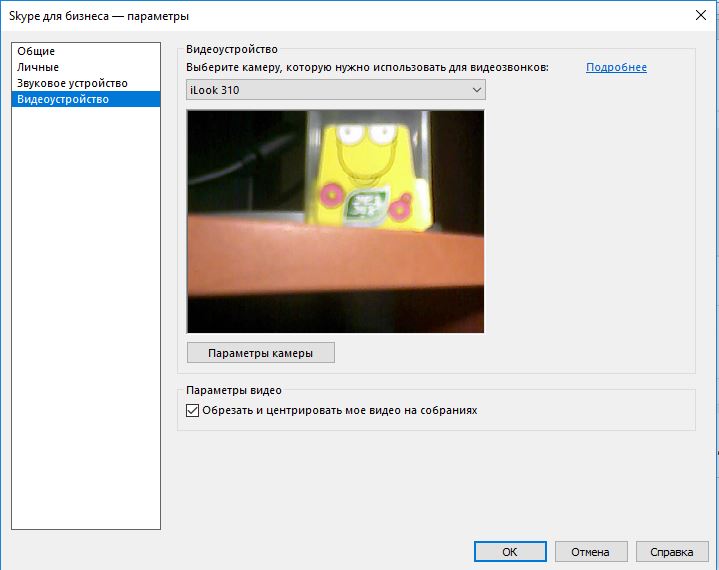
Task: Close the Skype для бизнеса options window
Action: [701, 16]
